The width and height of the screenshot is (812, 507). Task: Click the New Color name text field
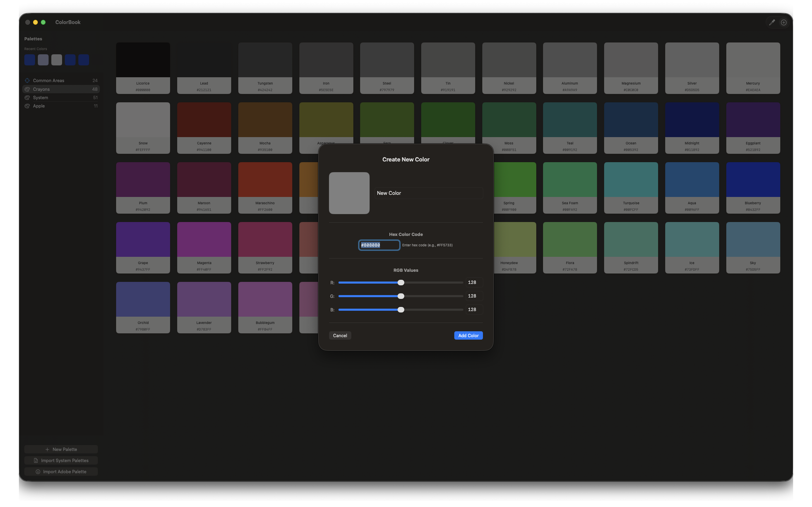428,193
